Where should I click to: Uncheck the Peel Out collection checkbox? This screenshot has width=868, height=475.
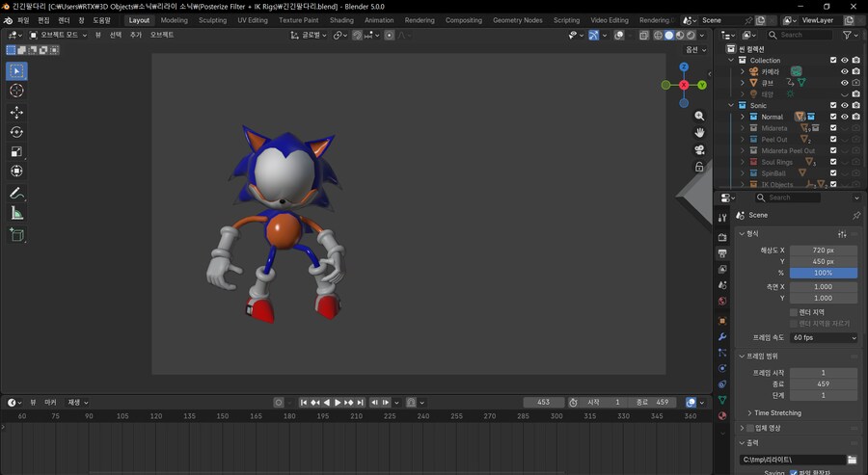pyautogui.click(x=833, y=140)
